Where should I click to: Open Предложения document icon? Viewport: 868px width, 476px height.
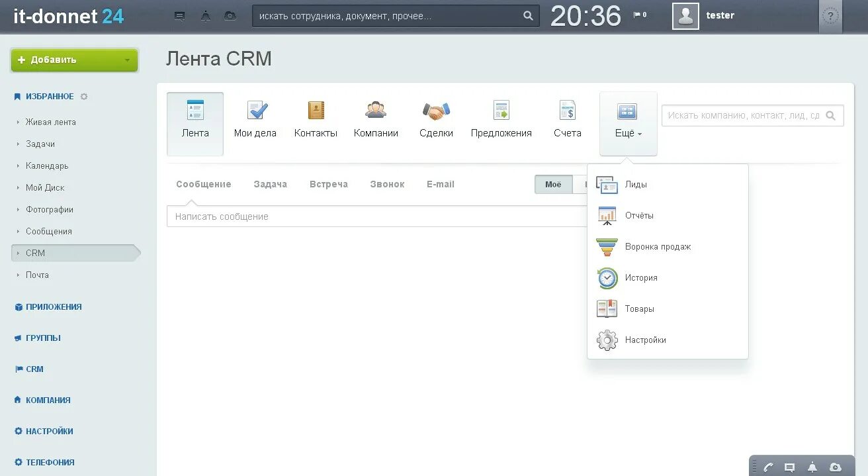pos(501,110)
